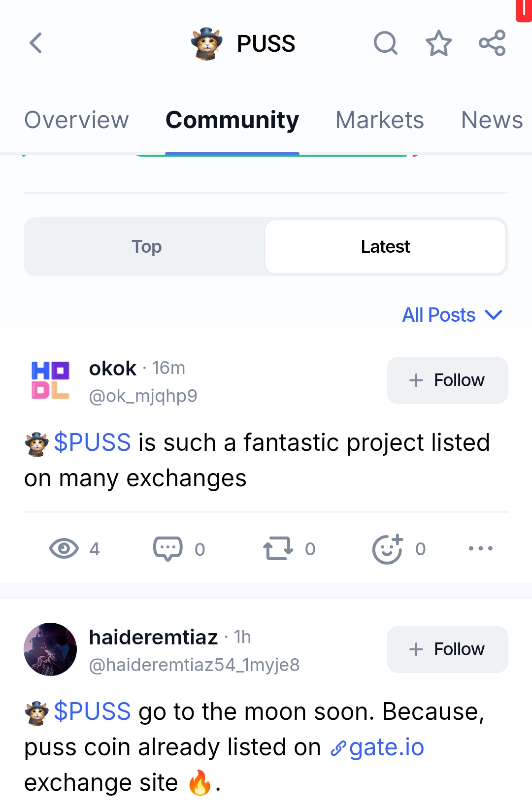
Task: Follow the user haideremtiaz
Action: (447, 649)
